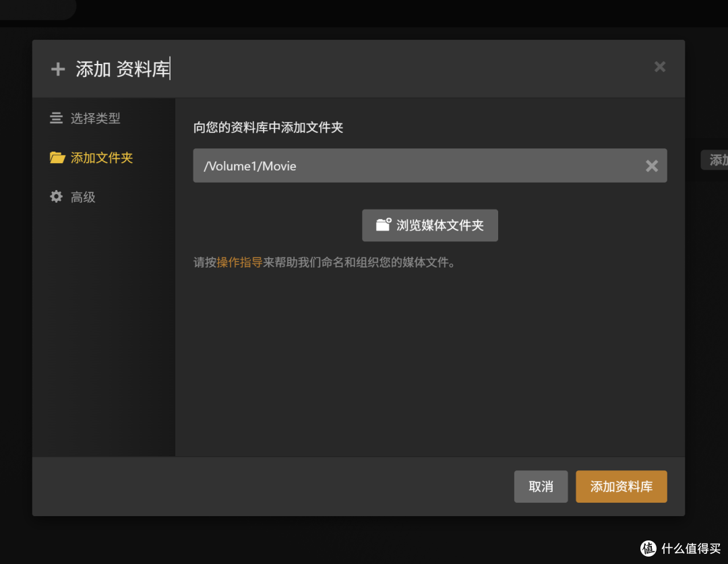Open the 操作指导 link
Image resolution: width=728 pixels, height=564 pixels.
239,262
